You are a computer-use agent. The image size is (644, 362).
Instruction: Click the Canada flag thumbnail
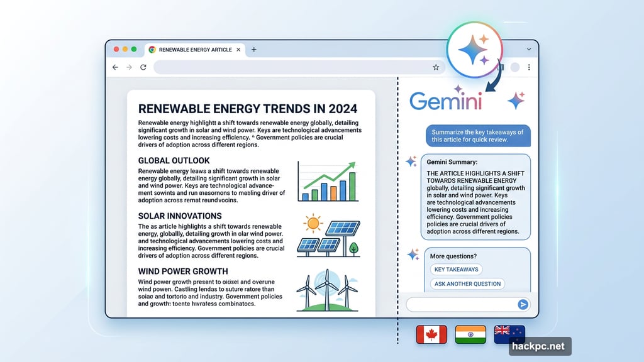point(431,334)
